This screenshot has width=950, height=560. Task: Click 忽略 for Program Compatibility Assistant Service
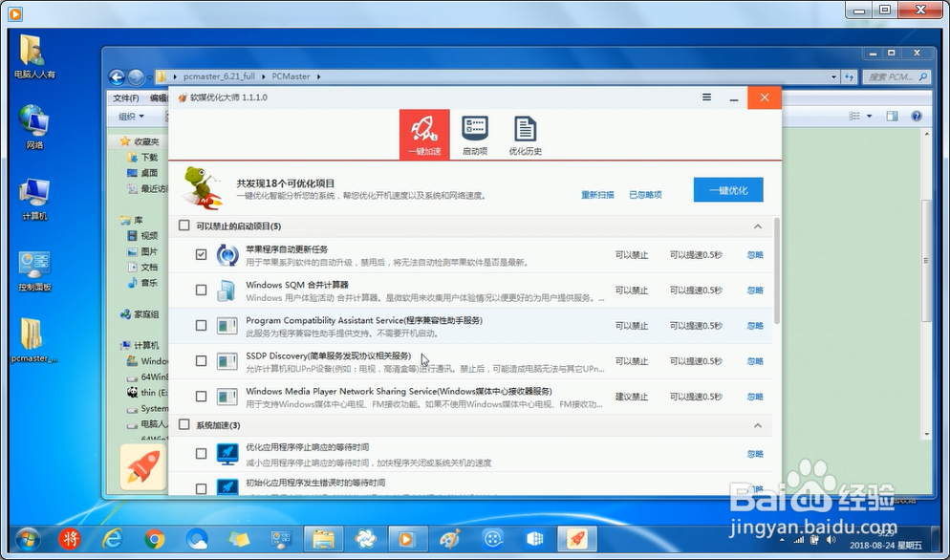click(755, 326)
